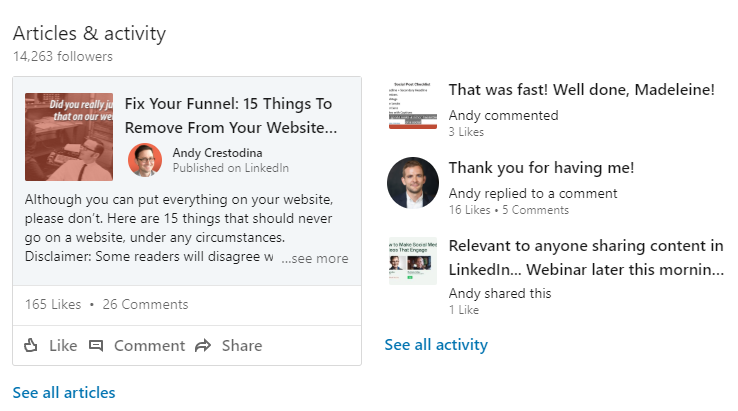Click the Comment speech bubble icon
The height and width of the screenshot is (411, 738).
click(x=96, y=346)
